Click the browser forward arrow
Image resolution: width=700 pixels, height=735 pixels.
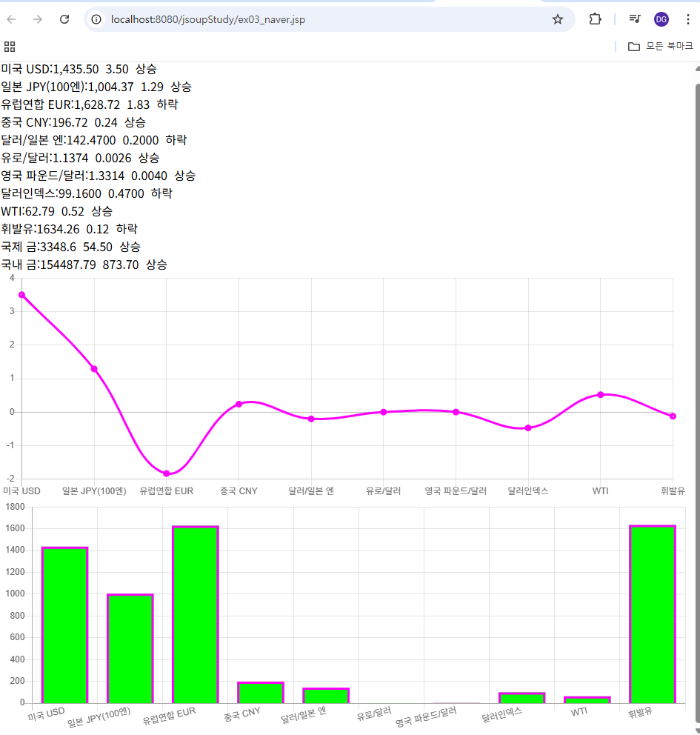[x=38, y=19]
